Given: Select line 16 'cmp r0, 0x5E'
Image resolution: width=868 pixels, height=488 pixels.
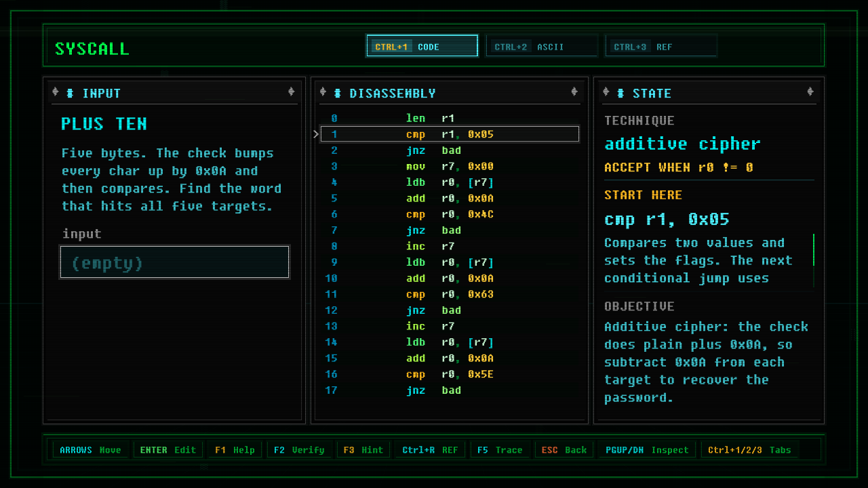Looking at the screenshot, I should tap(450, 374).
